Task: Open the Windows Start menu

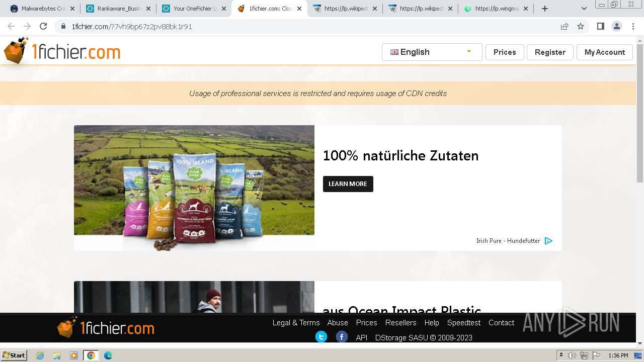Action: click(14, 355)
